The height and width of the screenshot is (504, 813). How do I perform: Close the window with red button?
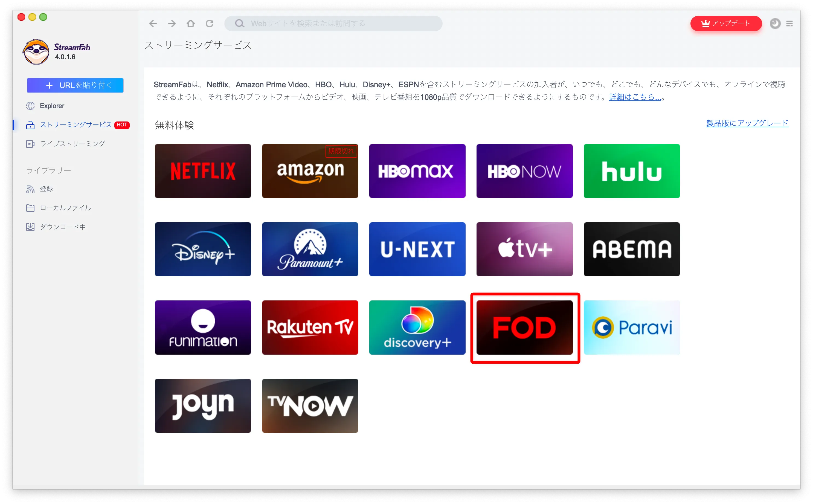[x=21, y=17]
